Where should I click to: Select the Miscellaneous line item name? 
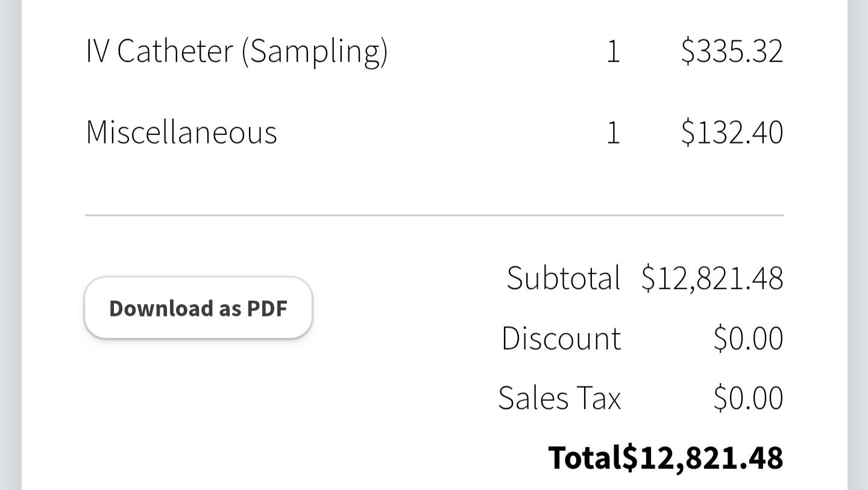(x=181, y=132)
